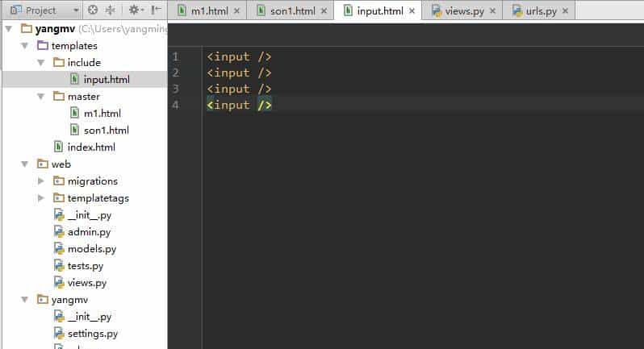Place cursor in the highlighted input tag on line 4
Viewport: 644px width, 349px height.
click(239, 106)
